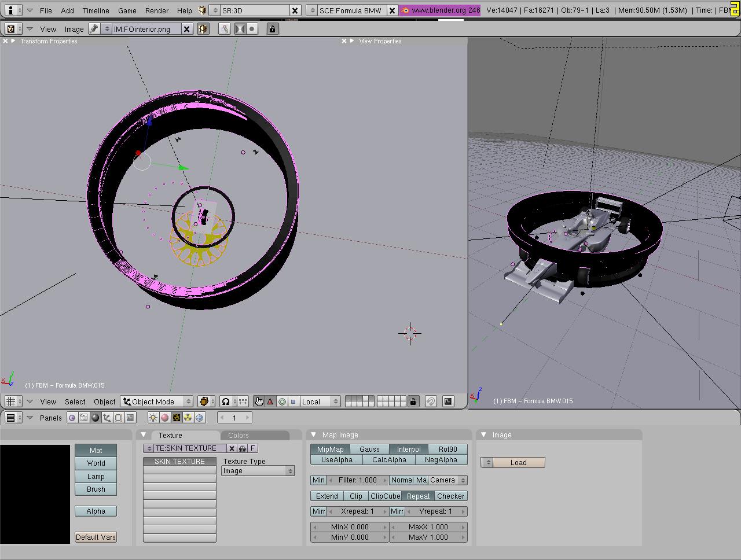Click the layer lock icon in 3D header
This screenshot has width=741, height=560.
point(413,401)
